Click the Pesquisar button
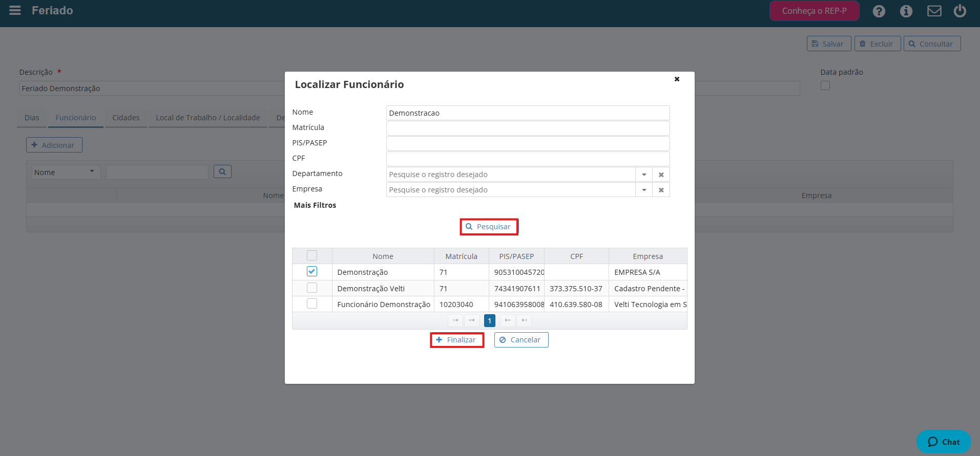Viewport: 980px width, 456px height. click(489, 227)
